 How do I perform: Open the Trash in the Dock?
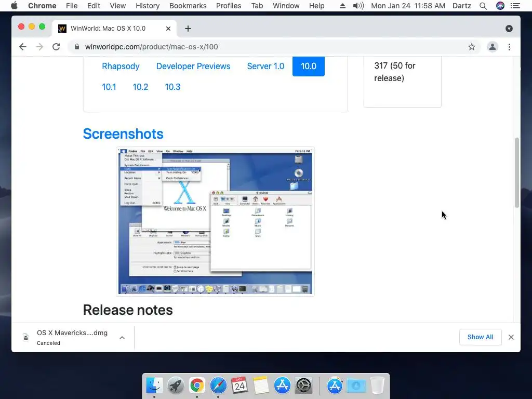click(377, 385)
